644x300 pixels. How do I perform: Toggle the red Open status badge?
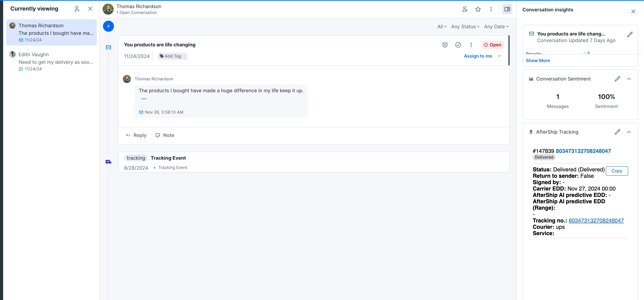click(x=492, y=45)
